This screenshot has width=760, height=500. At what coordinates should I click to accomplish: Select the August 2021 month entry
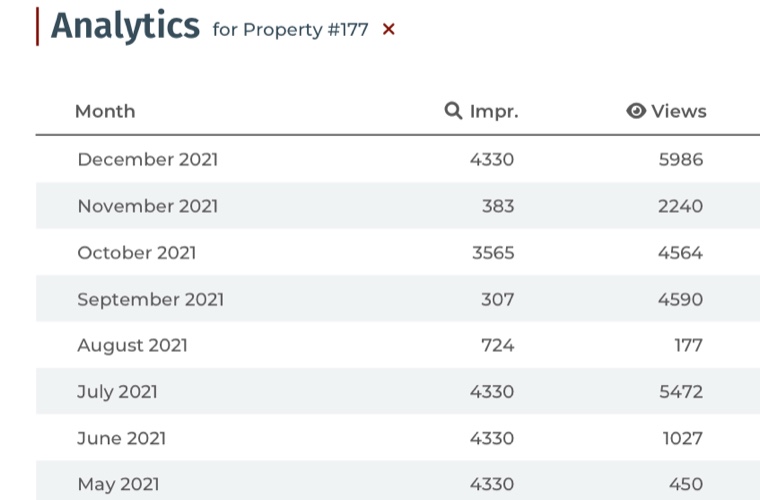pos(132,345)
